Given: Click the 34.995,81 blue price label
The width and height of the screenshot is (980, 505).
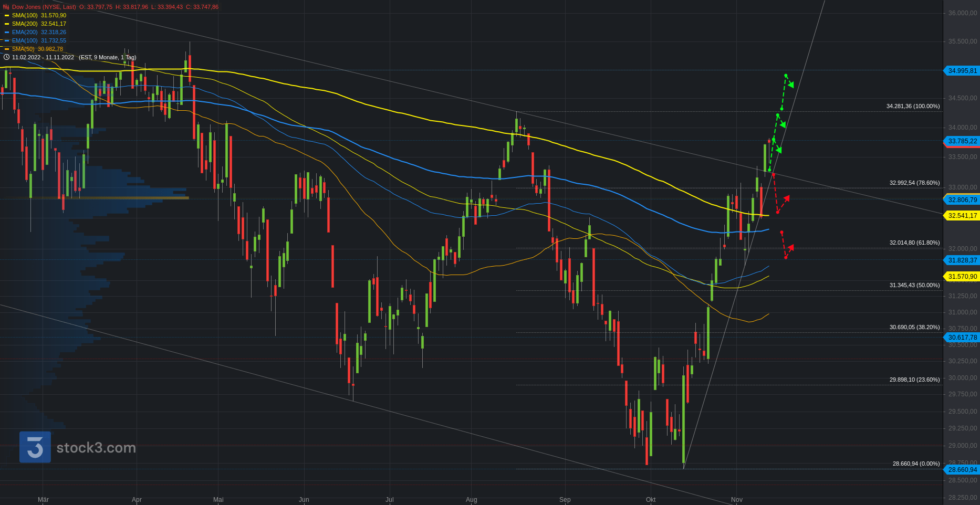Looking at the screenshot, I should (x=962, y=71).
